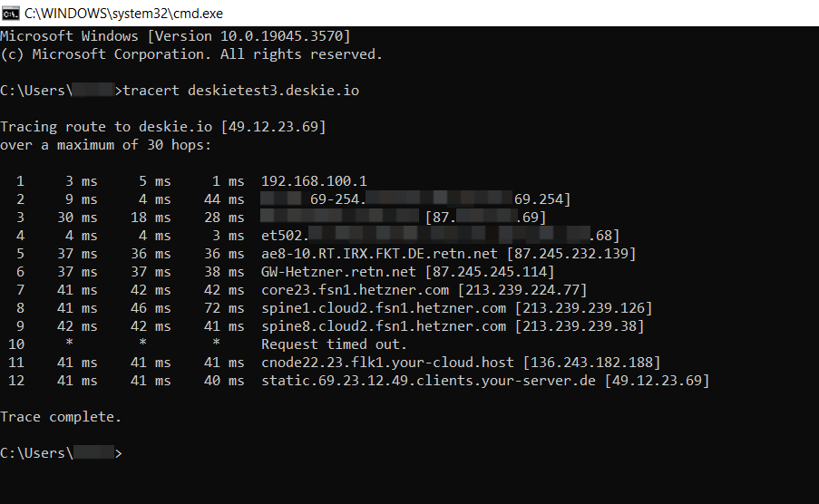The width and height of the screenshot is (819, 504).
Task: Click the Microsoft Windows version line
Action: [x=176, y=36]
